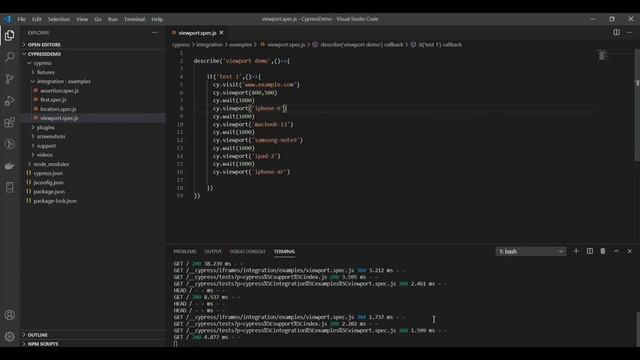Close the viewport.spec.js editor tab
Screen dimensions: 640x360
(x=221, y=33)
